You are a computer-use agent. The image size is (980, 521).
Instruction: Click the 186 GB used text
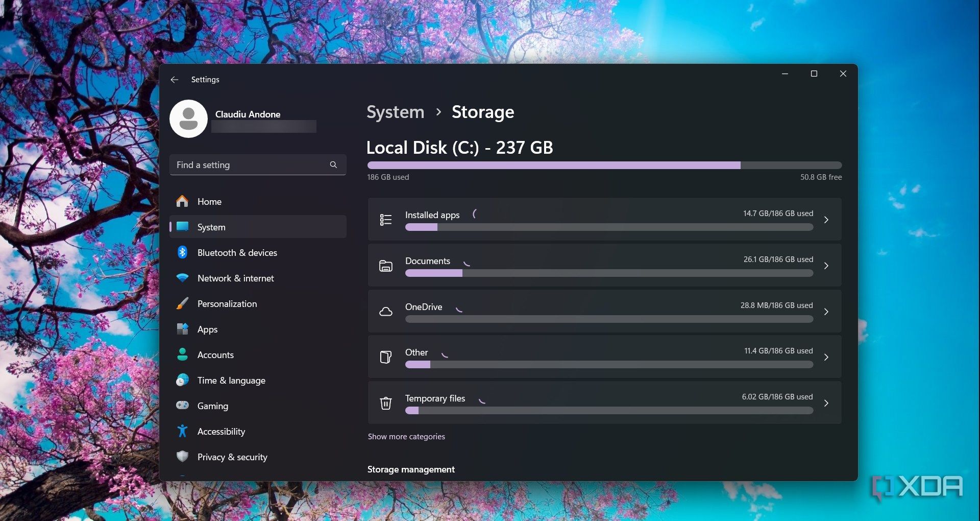tap(388, 177)
